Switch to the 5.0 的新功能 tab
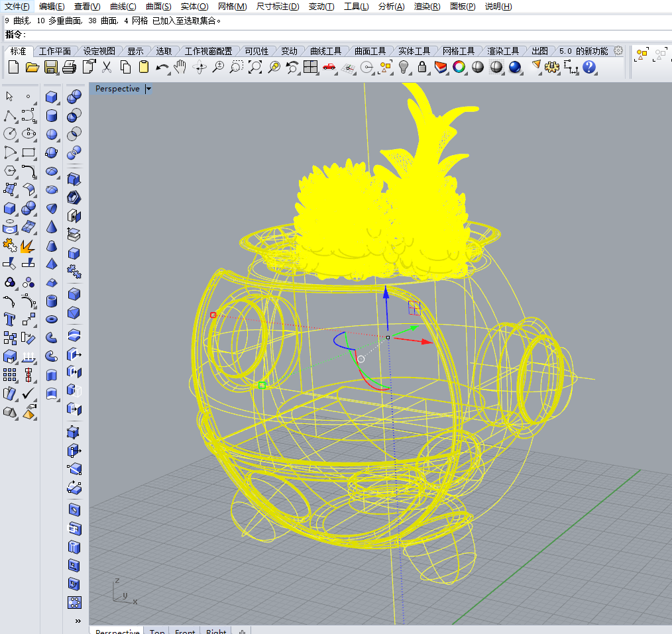The width and height of the screenshot is (672, 634). point(583,52)
